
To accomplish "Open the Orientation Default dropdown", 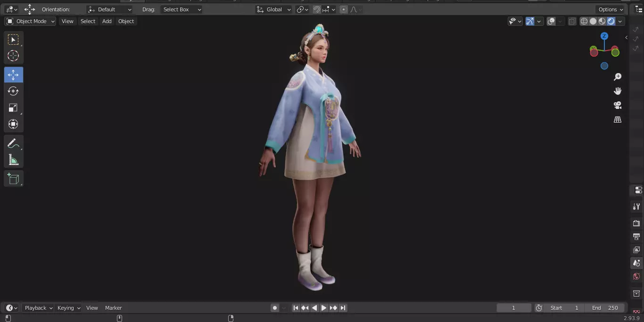I will pos(110,9).
